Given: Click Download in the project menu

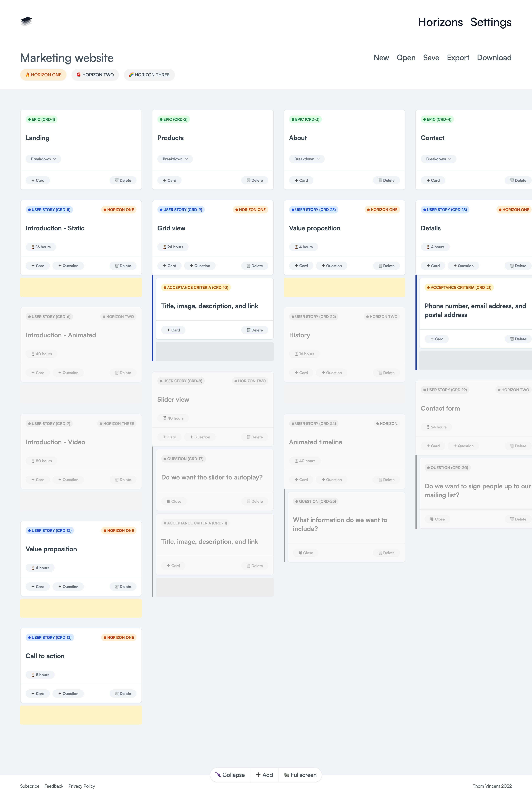Looking at the screenshot, I should [494, 58].
